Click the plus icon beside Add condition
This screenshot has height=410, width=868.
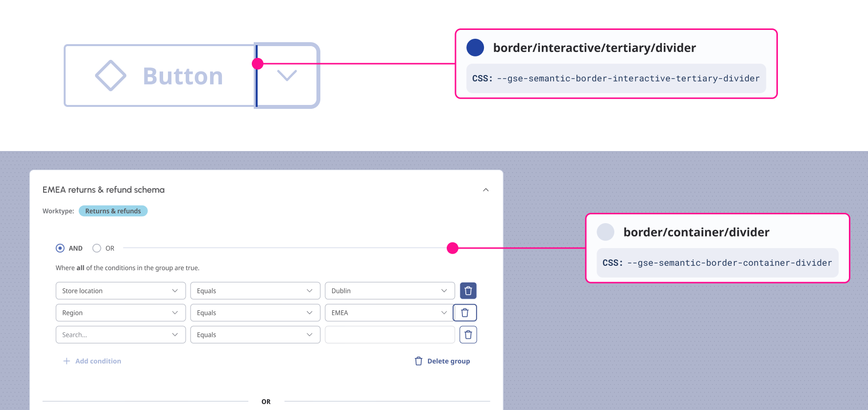click(67, 361)
